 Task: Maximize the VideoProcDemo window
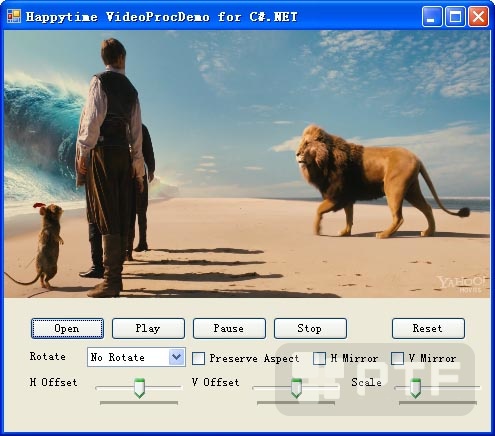455,16
